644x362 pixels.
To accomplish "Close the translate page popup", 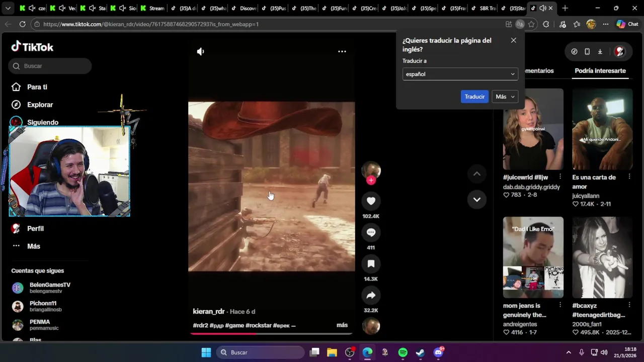I will tap(513, 40).
